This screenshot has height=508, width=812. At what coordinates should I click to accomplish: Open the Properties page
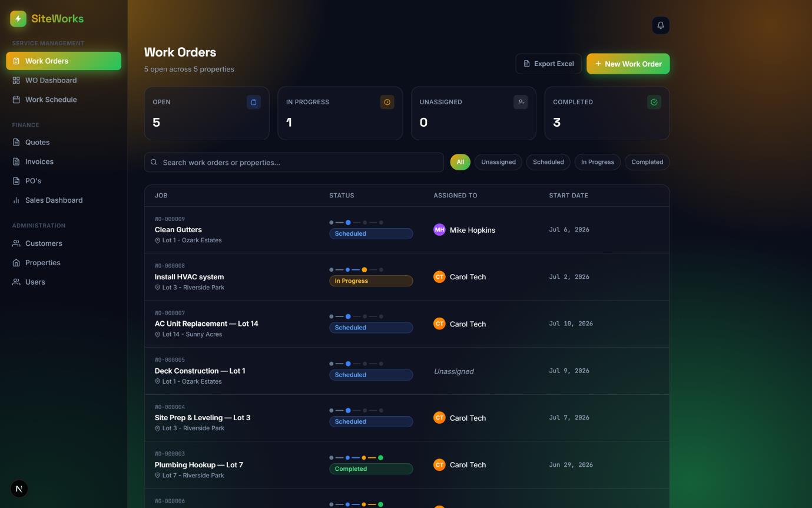[x=64, y=263]
